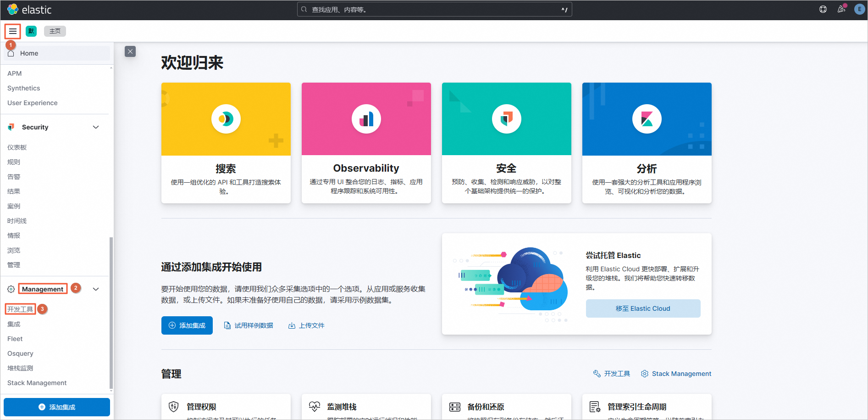Click the sidebar vertical scrollbar
The image size is (868, 420).
(x=111, y=312)
